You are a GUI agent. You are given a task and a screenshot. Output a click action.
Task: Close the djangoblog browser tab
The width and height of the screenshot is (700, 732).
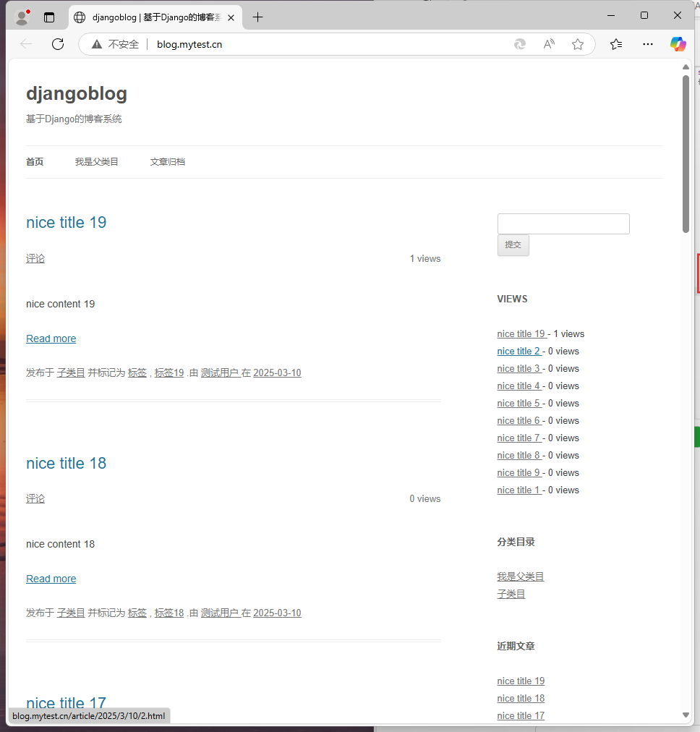[x=231, y=18]
